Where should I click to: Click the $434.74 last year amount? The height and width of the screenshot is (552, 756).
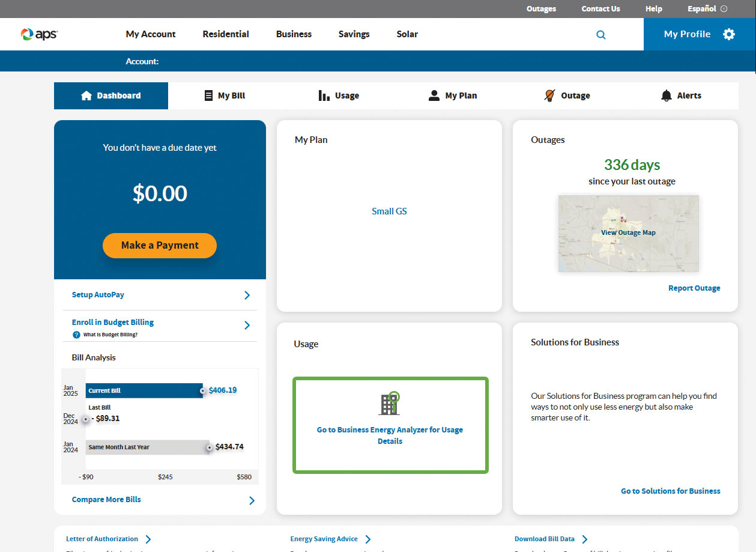point(229,447)
